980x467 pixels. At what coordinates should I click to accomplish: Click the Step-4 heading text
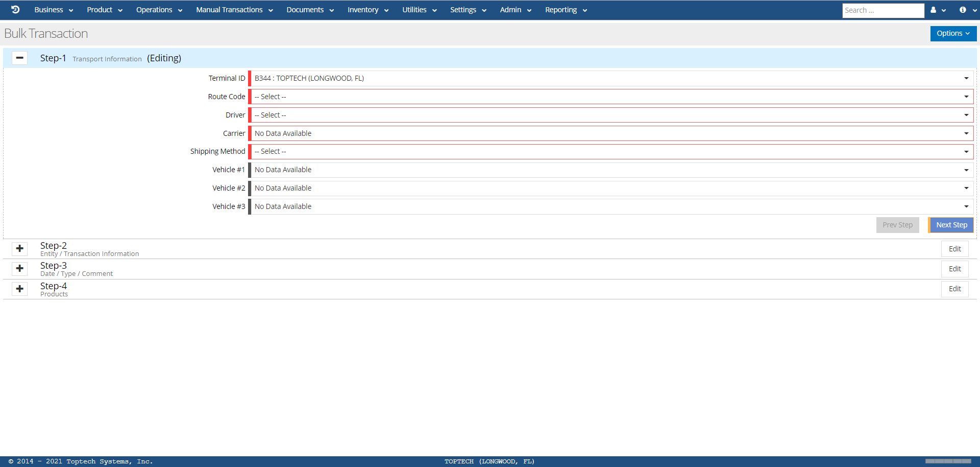point(54,286)
